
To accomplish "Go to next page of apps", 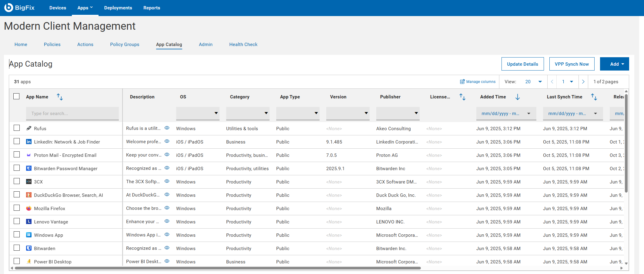I will click(583, 82).
